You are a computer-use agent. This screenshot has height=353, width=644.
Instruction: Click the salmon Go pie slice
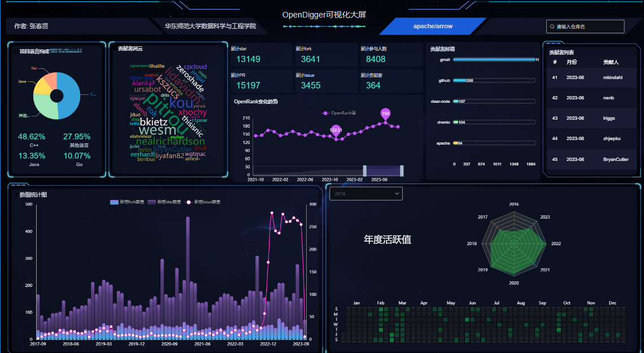coord(51,80)
